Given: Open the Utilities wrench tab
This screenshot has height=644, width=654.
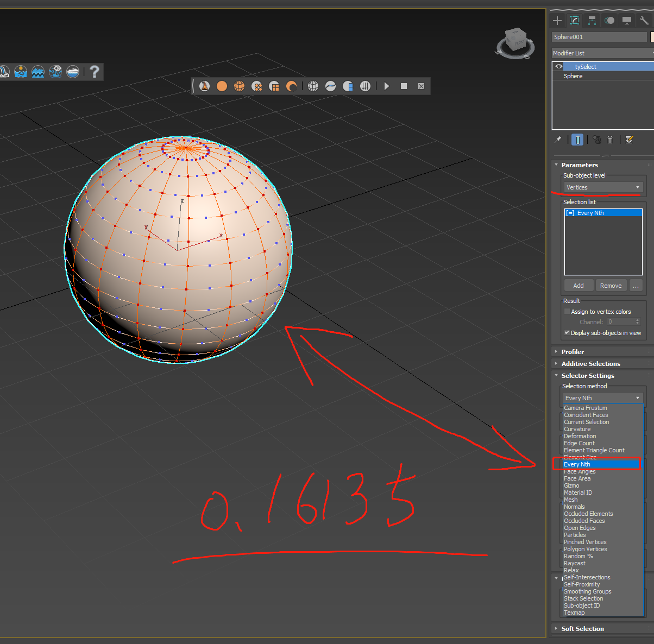Looking at the screenshot, I should point(644,21).
